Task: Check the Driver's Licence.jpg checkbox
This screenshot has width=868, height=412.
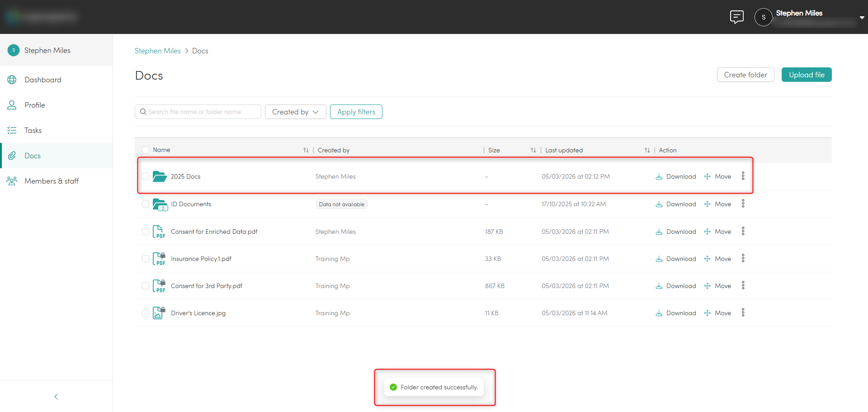Action: click(x=146, y=313)
